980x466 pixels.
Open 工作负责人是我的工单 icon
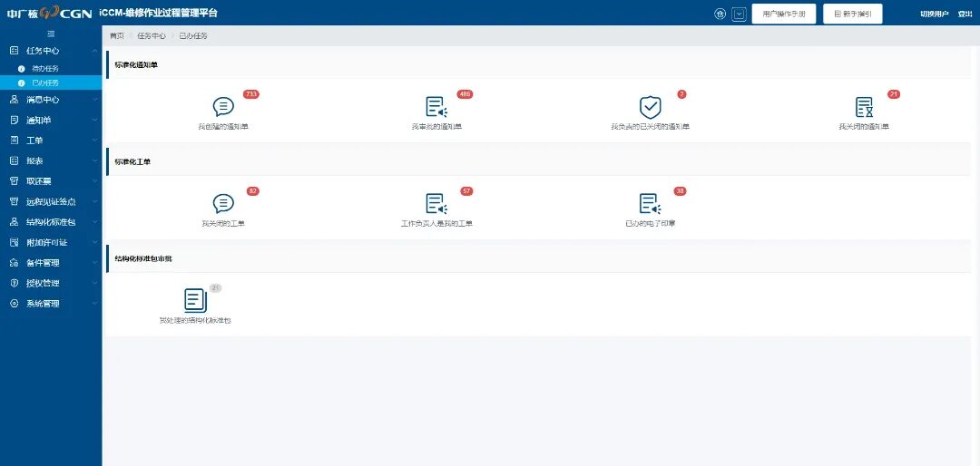(x=436, y=204)
